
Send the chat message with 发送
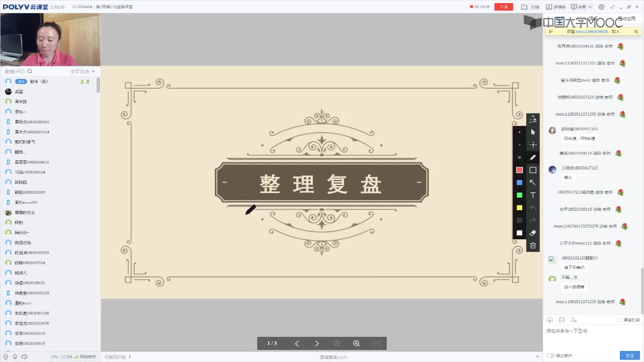click(x=630, y=355)
